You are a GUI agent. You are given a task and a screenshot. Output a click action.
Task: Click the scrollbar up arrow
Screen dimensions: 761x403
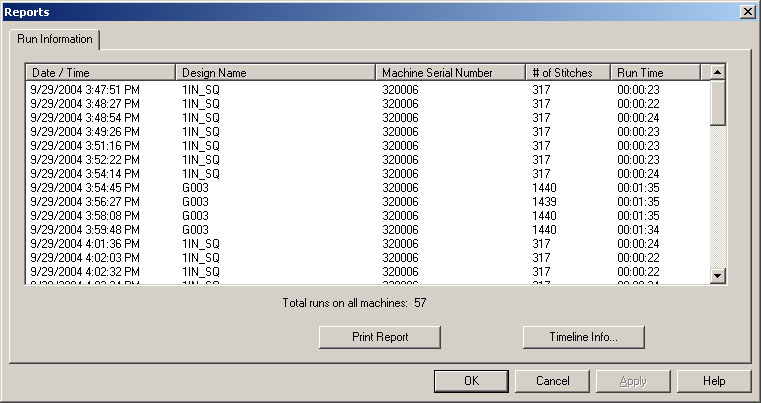(717, 72)
